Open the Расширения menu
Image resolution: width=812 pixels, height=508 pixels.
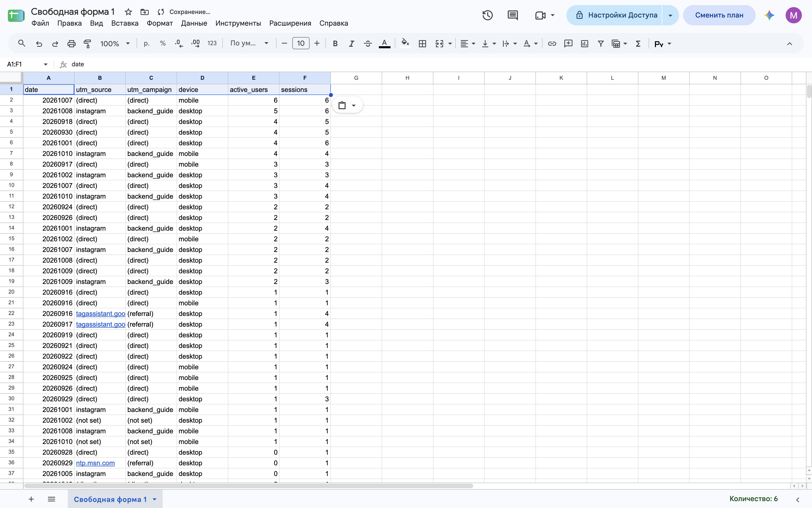pos(290,23)
